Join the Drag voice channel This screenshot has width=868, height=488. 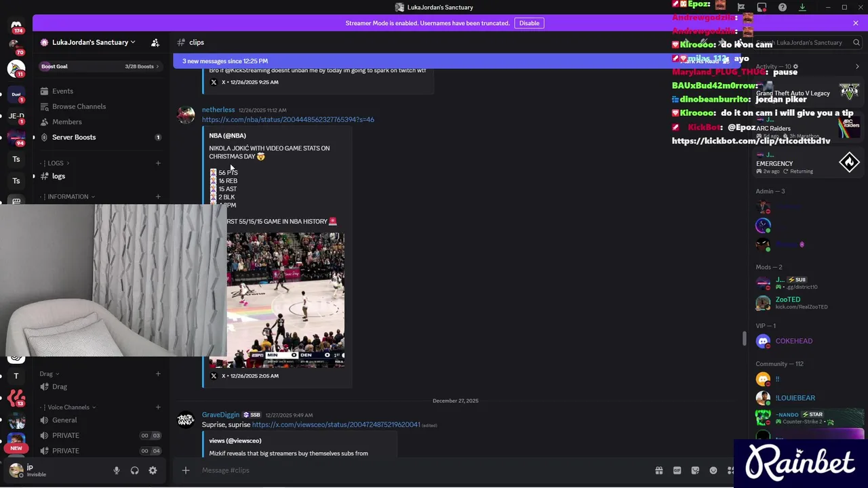click(x=100, y=387)
